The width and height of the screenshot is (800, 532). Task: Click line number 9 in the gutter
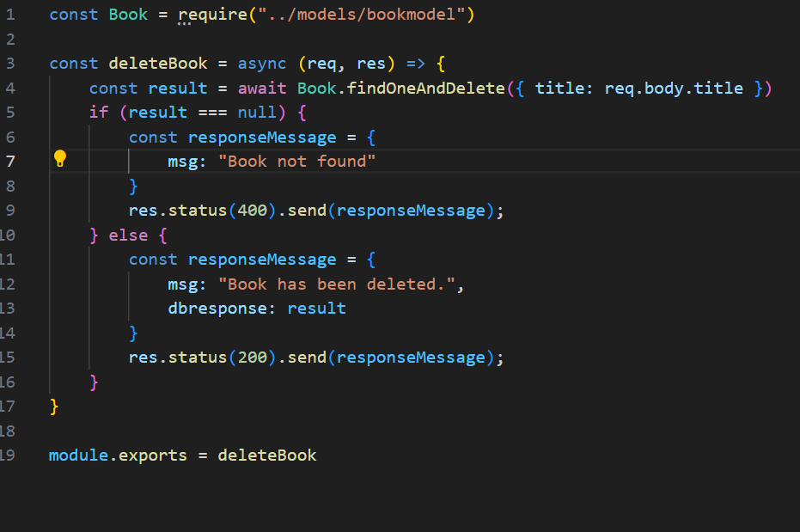pos(10,211)
